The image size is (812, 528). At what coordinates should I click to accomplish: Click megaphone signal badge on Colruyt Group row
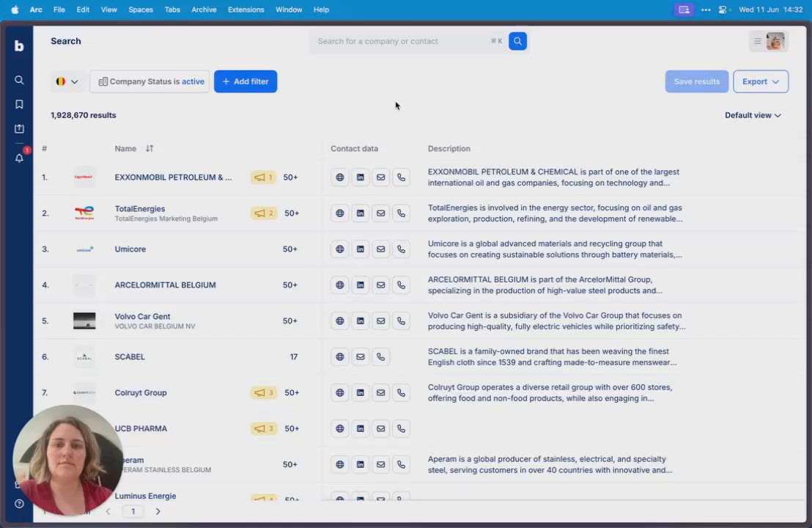[x=264, y=393]
